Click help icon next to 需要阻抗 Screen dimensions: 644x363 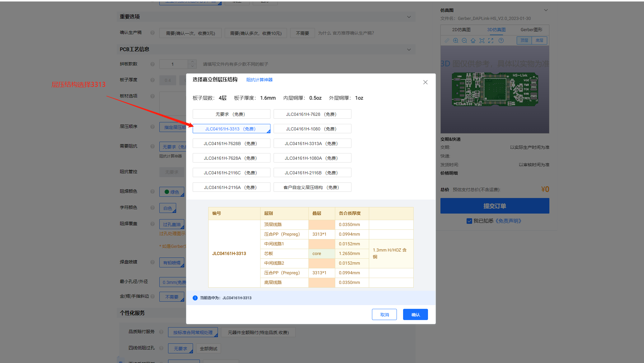click(153, 146)
